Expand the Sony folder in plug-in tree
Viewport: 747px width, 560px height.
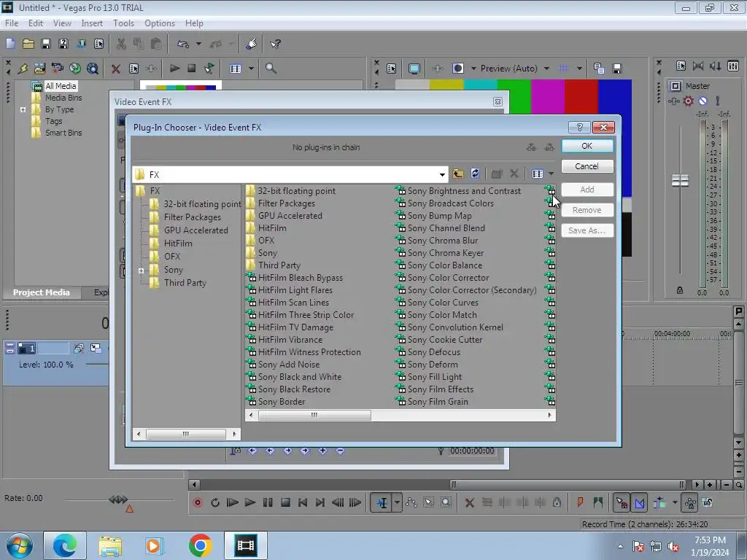141,271
